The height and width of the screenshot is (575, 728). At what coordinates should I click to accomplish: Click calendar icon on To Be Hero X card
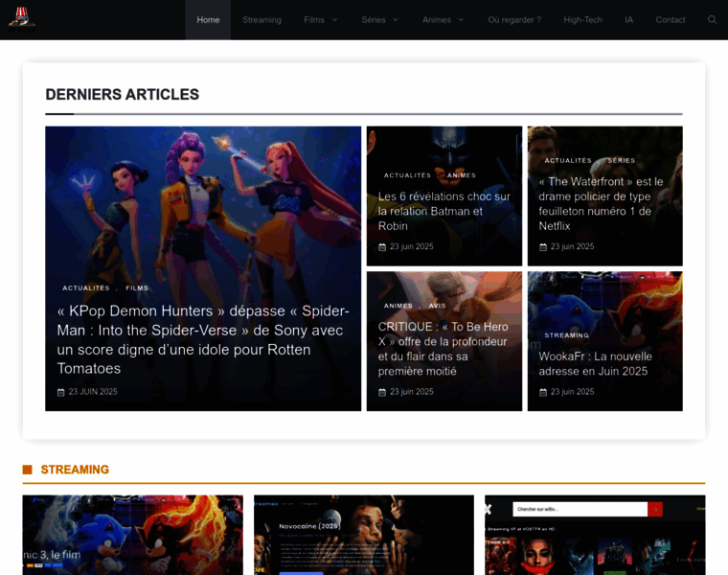382,392
